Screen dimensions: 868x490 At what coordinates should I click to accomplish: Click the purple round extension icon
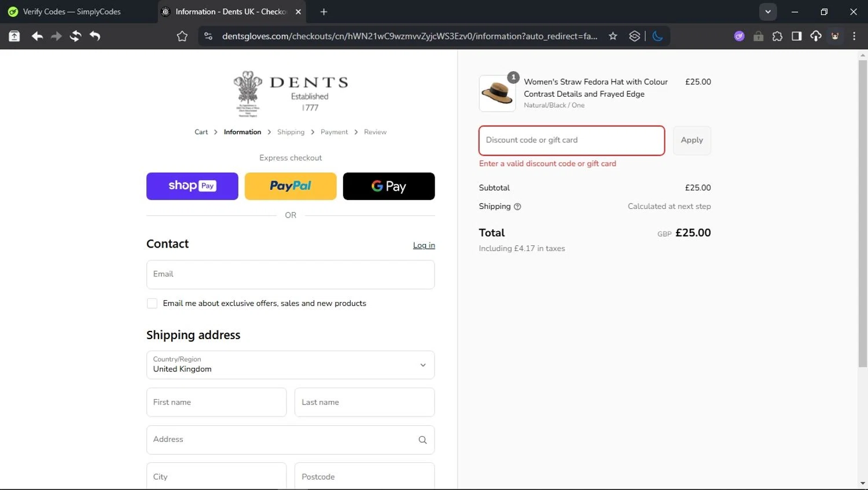pyautogui.click(x=739, y=36)
